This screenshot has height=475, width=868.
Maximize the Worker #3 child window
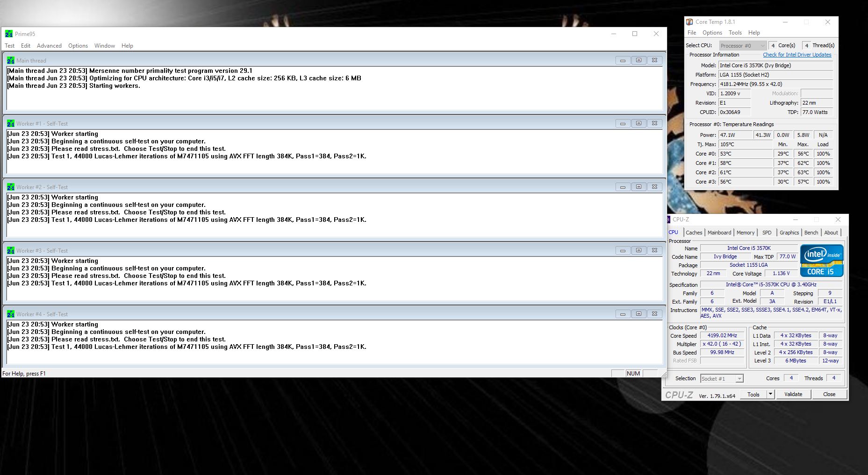tap(638, 250)
